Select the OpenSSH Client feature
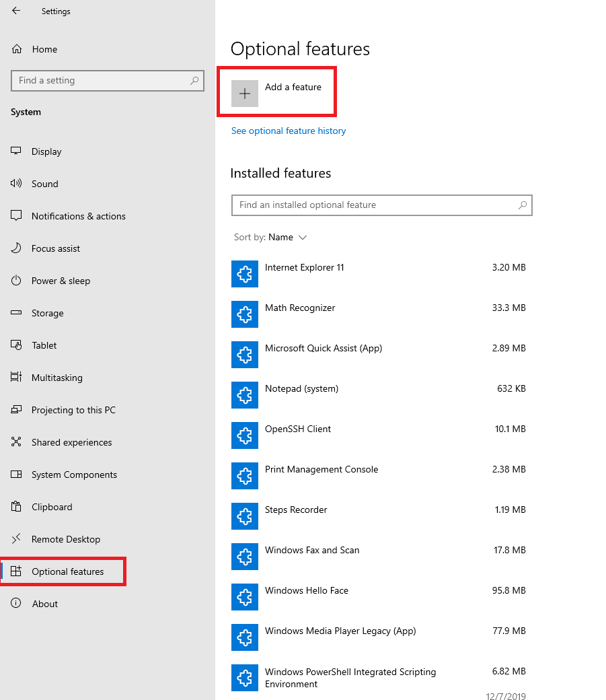This screenshot has height=700, width=606. [298, 429]
